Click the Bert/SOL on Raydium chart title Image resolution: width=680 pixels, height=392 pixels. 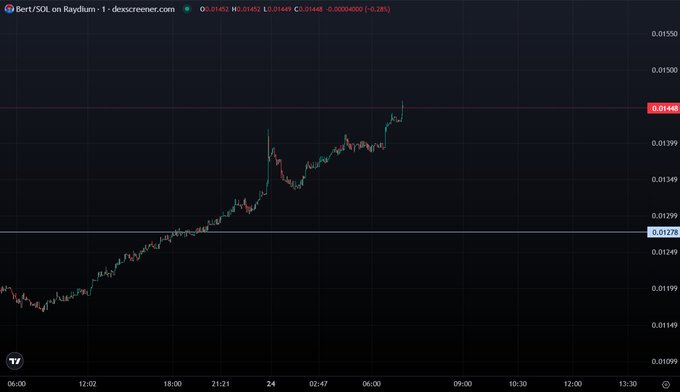pos(95,9)
